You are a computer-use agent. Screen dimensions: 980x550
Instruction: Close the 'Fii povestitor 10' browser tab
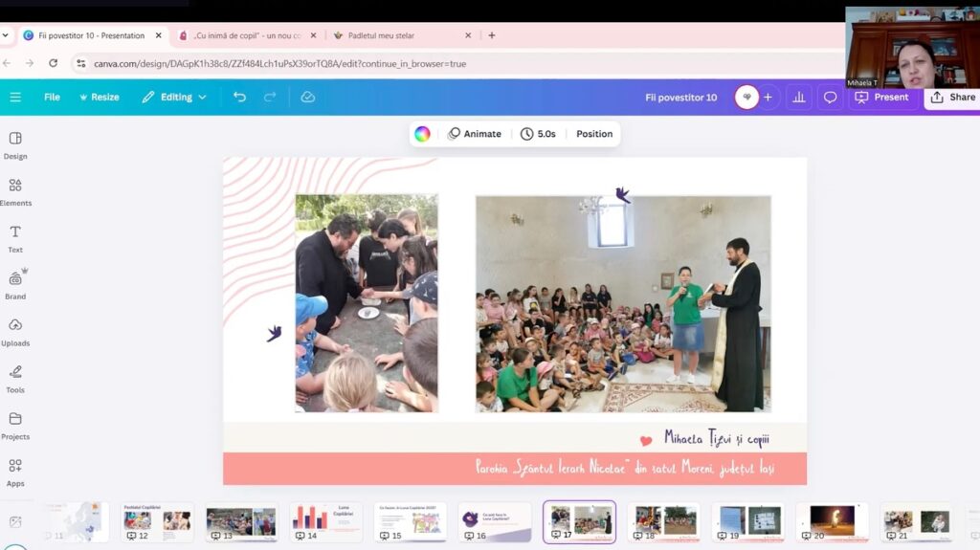point(158,35)
